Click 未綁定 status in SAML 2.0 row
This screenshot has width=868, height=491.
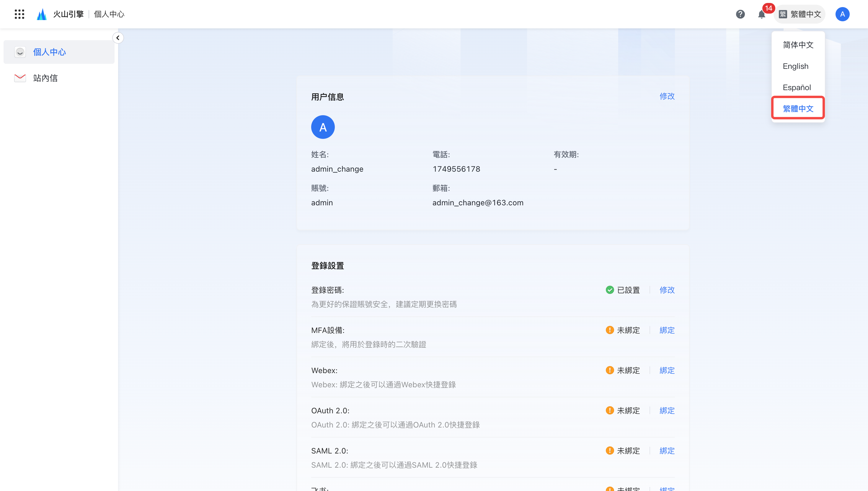[629, 451]
